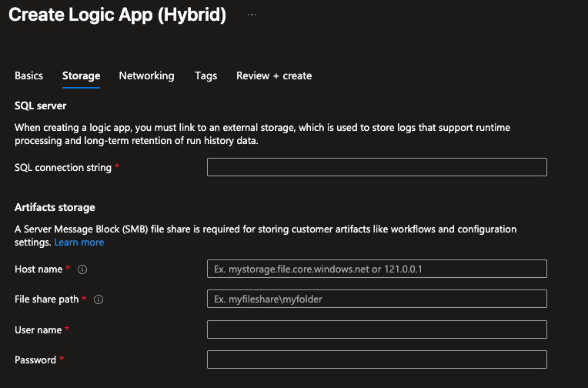Focus the SQL connection string field
588x388 pixels.
(x=377, y=167)
